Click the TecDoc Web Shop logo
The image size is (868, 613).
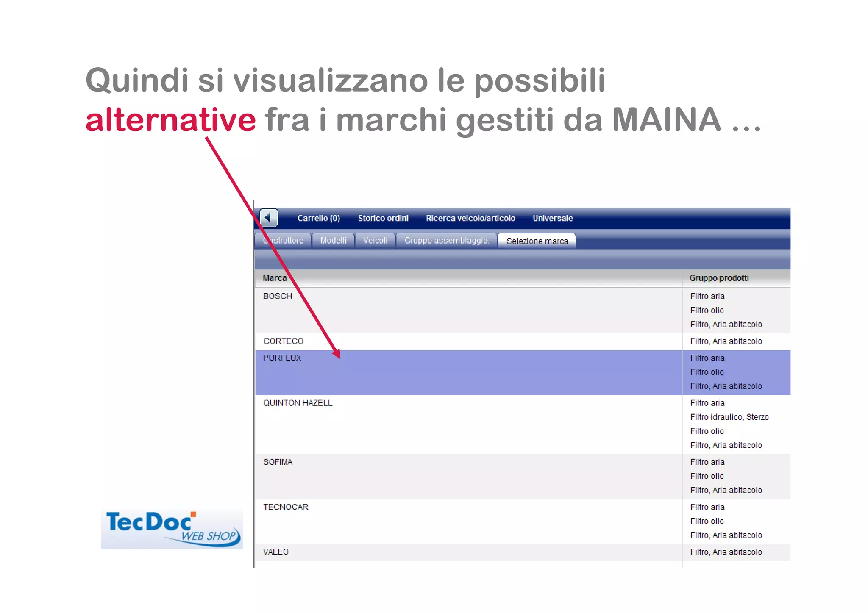coord(172,529)
